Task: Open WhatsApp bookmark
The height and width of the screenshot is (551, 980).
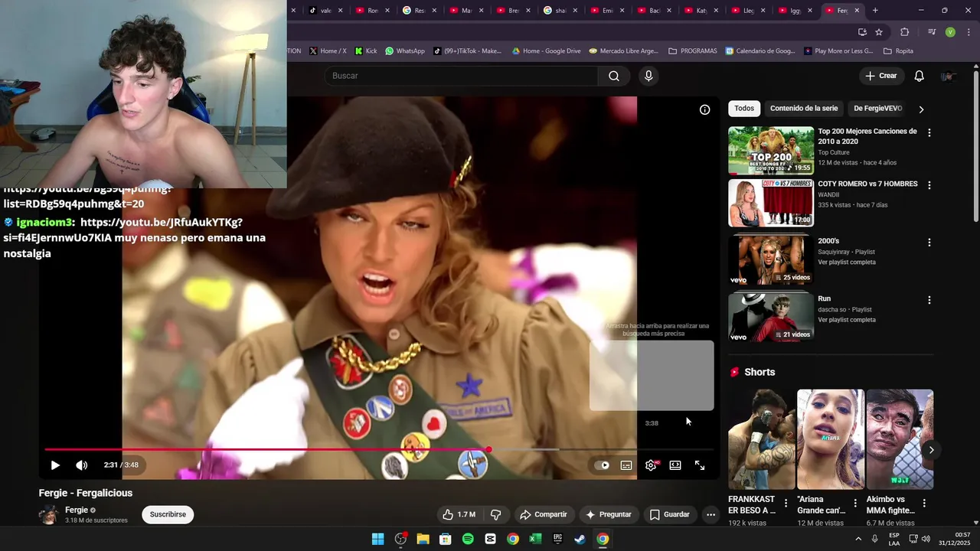Action: click(405, 51)
